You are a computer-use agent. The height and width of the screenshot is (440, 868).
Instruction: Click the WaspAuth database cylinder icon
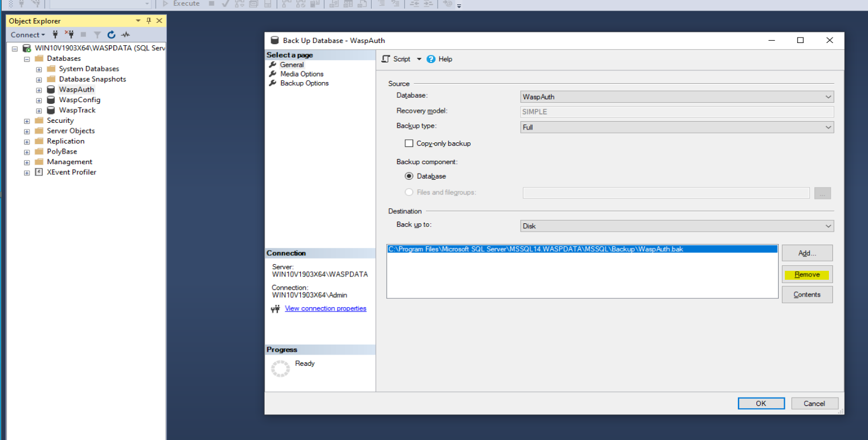click(51, 89)
